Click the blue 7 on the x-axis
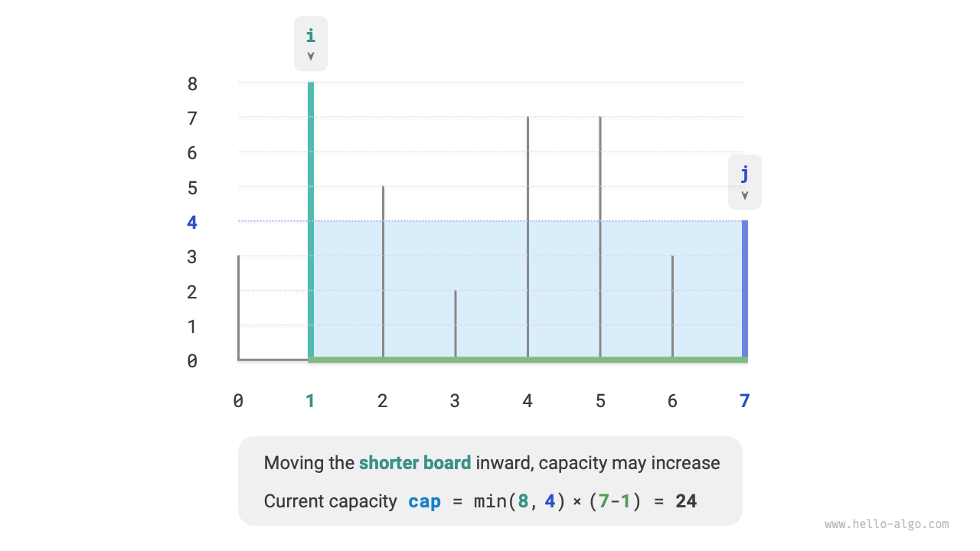The width and height of the screenshot is (980, 551). [745, 400]
